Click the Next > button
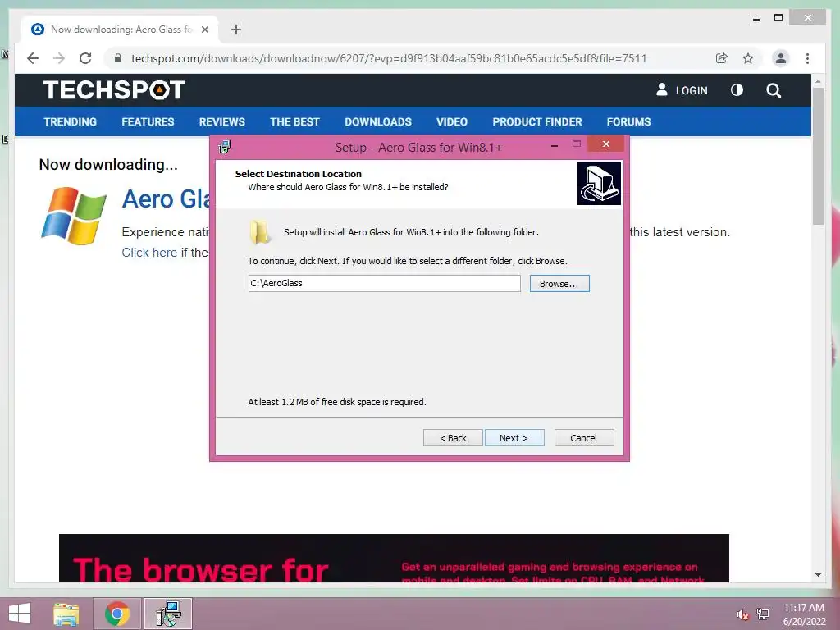This screenshot has width=840, height=630. click(x=514, y=438)
